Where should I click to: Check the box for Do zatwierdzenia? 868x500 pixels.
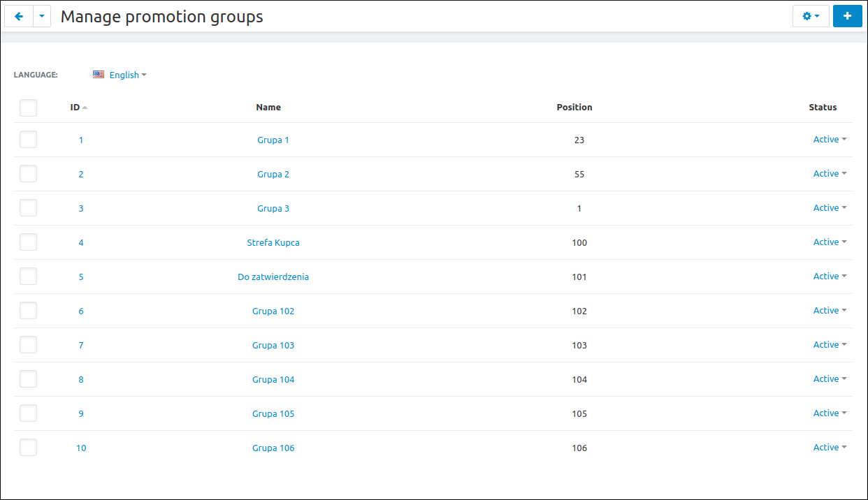[28, 276]
